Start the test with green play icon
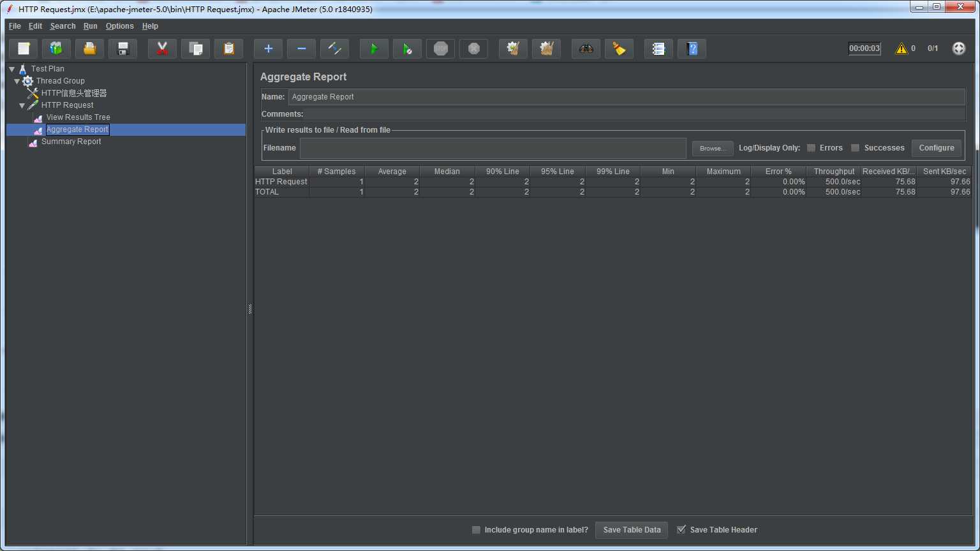980x551 pixels. [x=375, y=48]
